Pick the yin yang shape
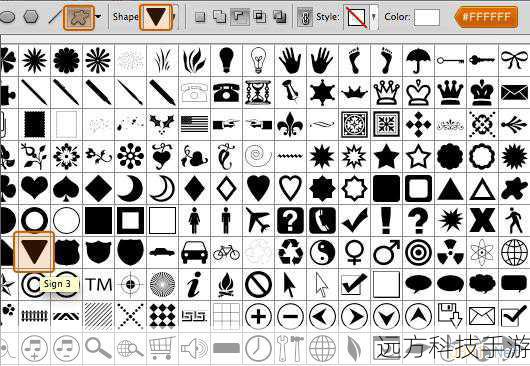The width and height of the screenshot is (530, 366). (x=322, y=252)
